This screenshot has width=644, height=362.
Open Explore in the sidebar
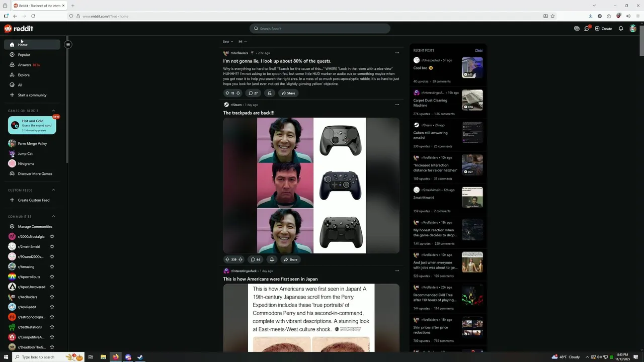pos(32,75)
